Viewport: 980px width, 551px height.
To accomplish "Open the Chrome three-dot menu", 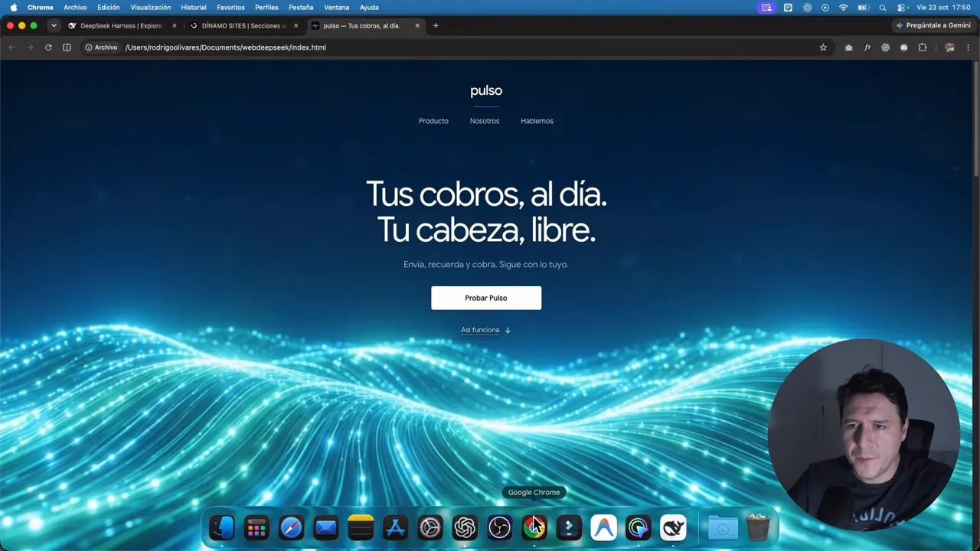I will coord(968,47).
